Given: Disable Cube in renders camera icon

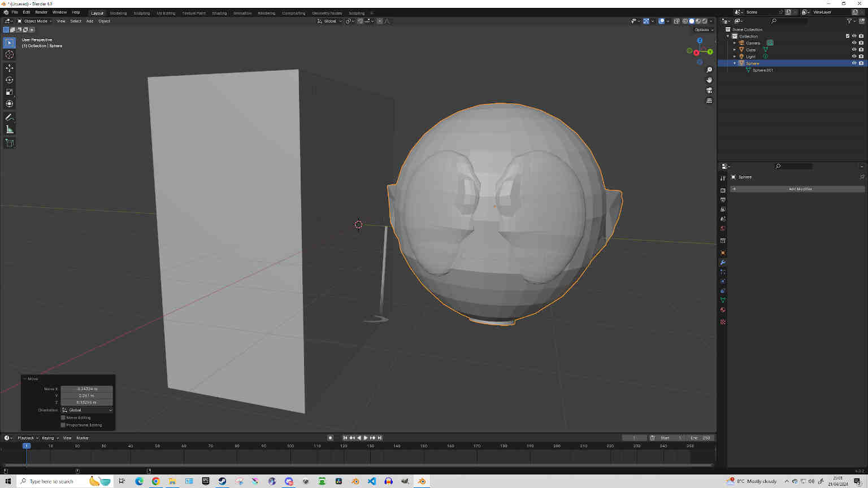Looking at the screenshot, I should coord(861,50).
